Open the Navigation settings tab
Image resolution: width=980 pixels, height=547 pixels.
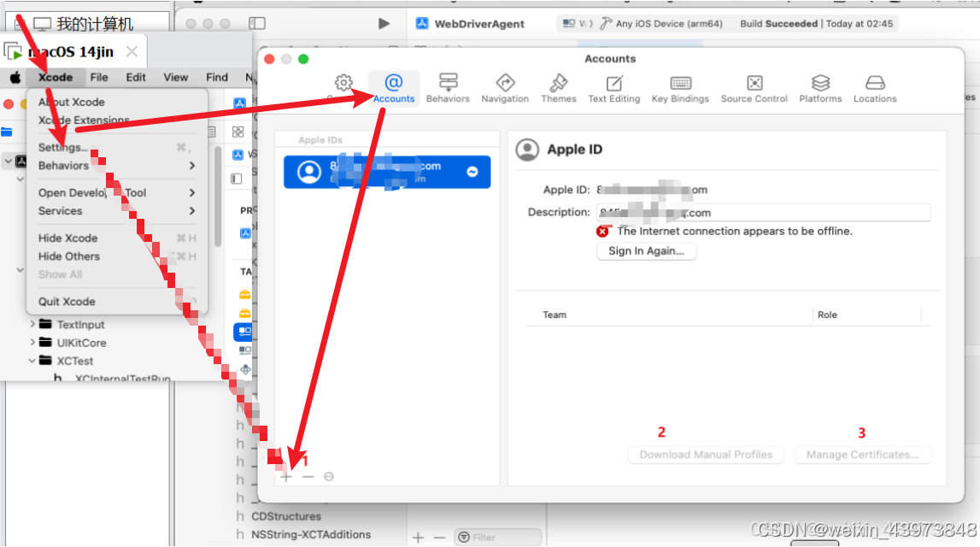[505, 87]
